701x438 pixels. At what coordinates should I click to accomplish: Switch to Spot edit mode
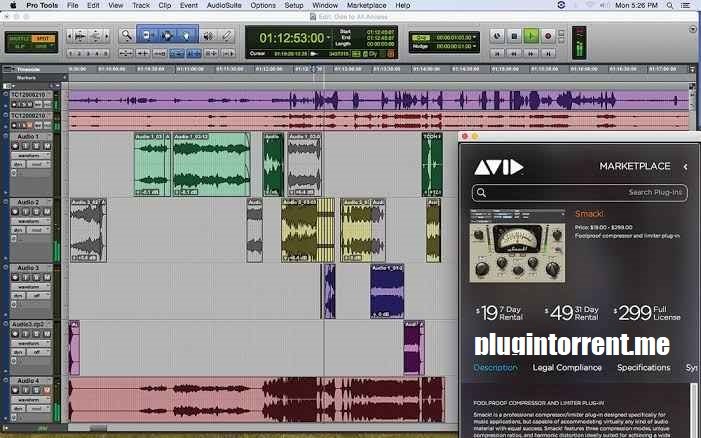[43, 38]
